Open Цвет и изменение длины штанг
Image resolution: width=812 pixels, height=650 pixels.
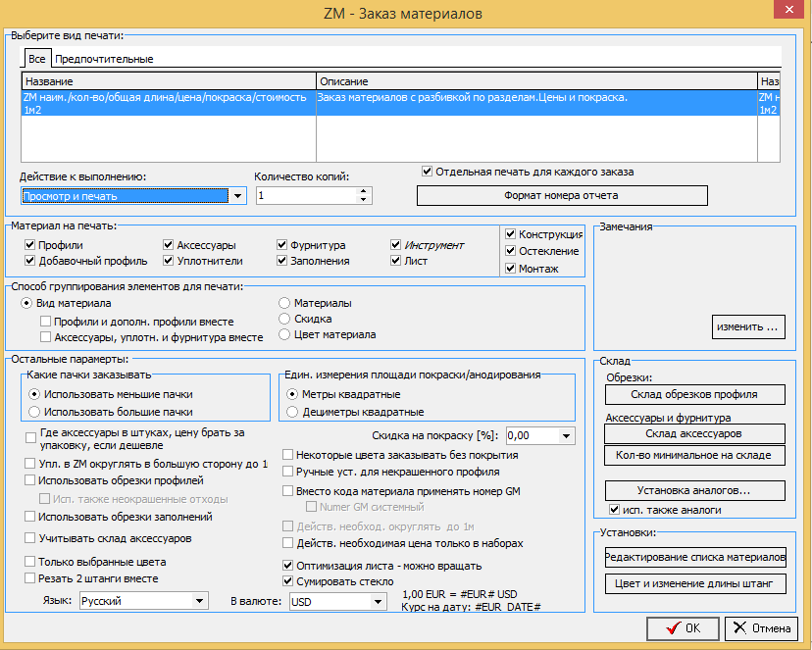695,583
